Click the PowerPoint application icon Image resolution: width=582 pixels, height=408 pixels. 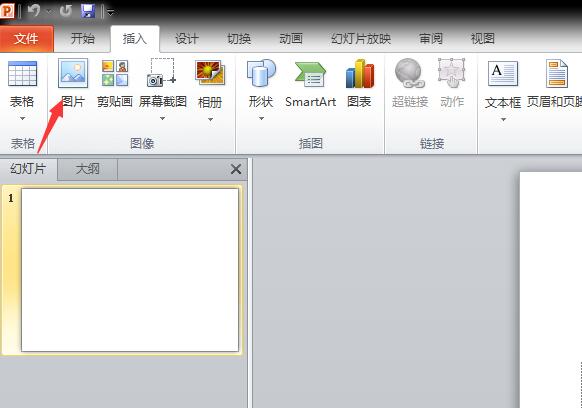[x=7, y=10]
